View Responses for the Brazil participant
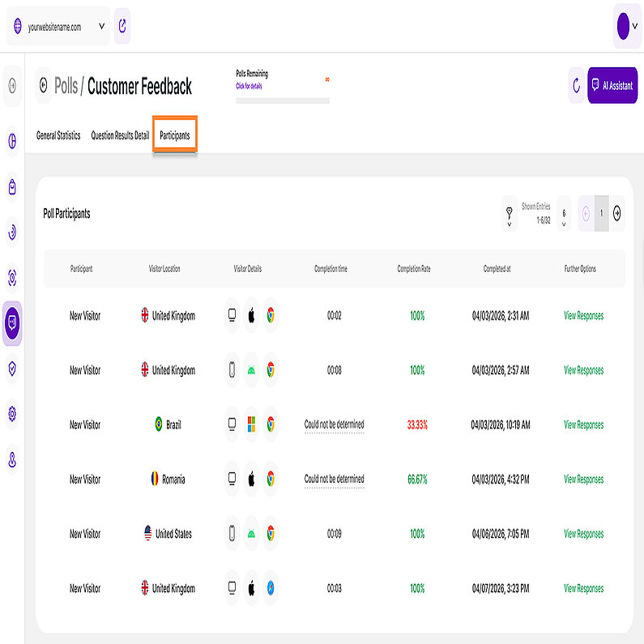 [x=583, y=424]
